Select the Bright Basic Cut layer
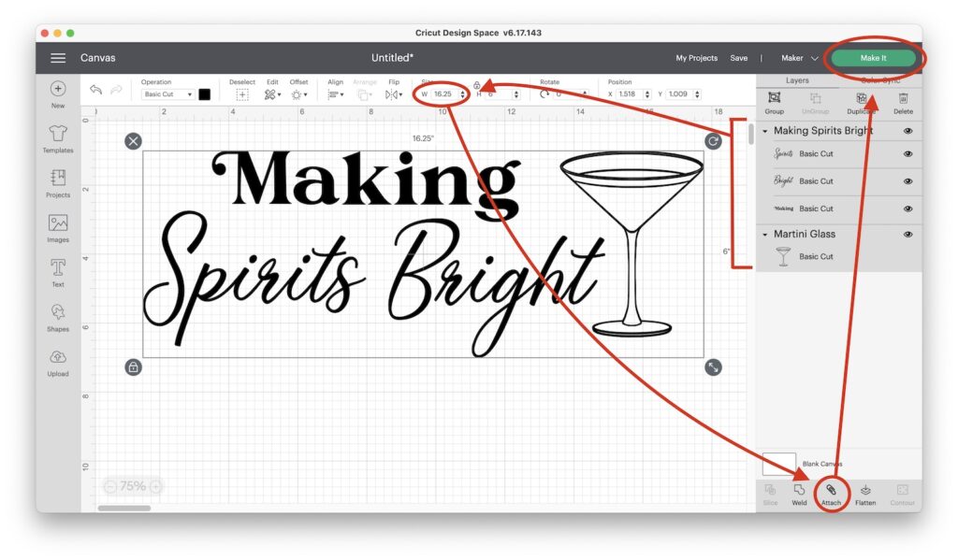 838,181
